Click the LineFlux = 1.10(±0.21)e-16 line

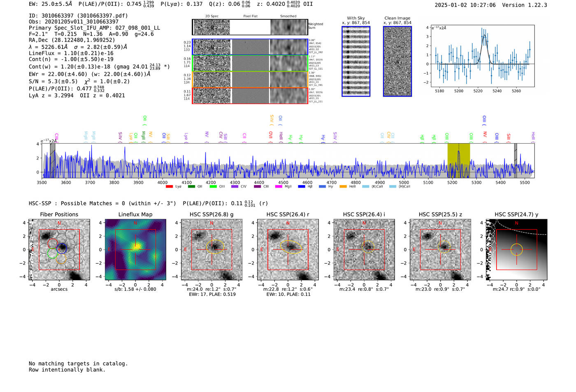71,53
